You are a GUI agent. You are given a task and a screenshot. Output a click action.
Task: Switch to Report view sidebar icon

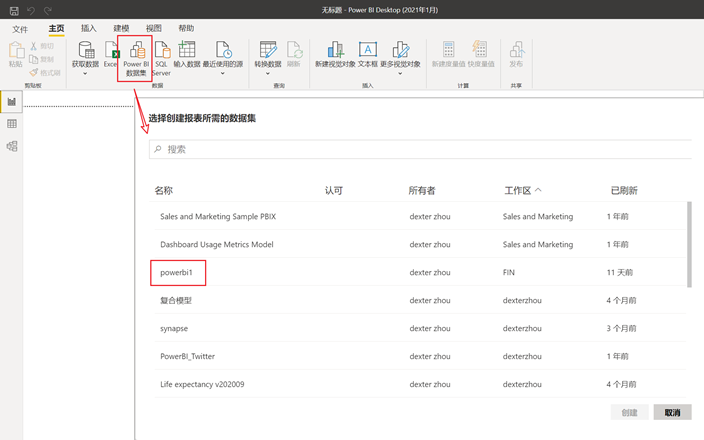(x=12, y=101)
